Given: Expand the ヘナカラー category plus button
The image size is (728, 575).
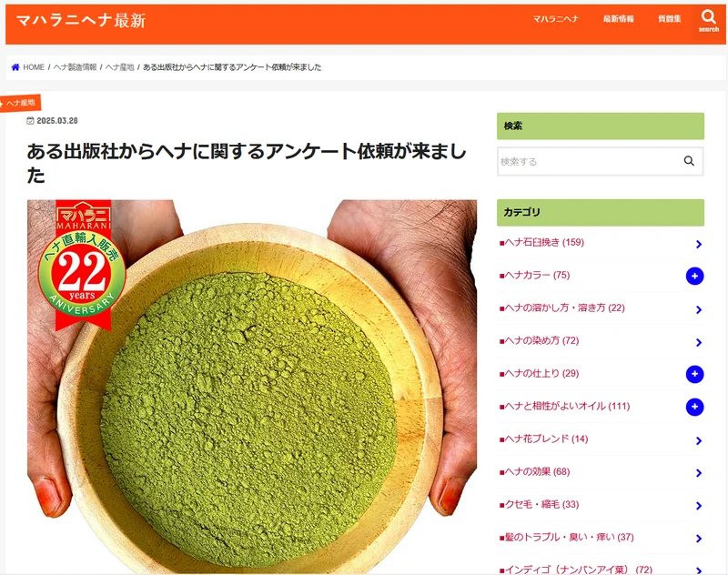Looking at the screenshot, I should 694,277.
